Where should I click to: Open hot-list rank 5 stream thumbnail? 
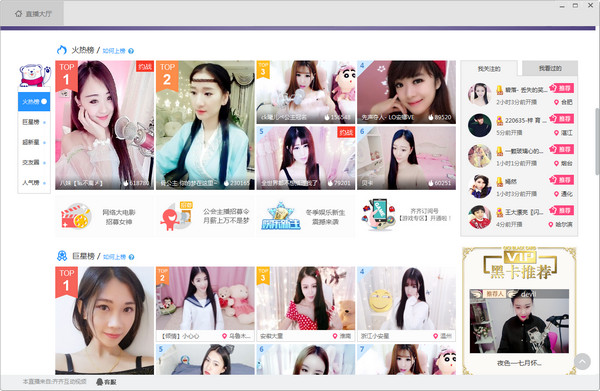pos(306,158)
